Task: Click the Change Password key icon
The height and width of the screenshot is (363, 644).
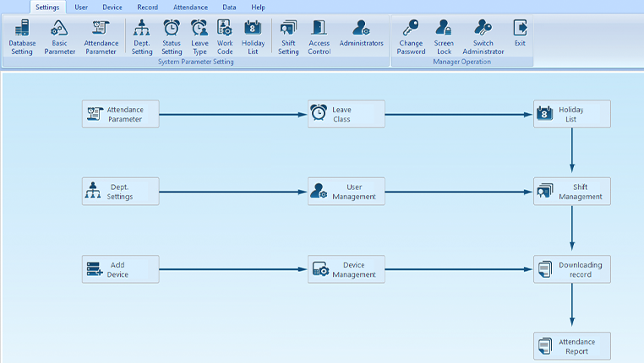Action: (411, 36)
